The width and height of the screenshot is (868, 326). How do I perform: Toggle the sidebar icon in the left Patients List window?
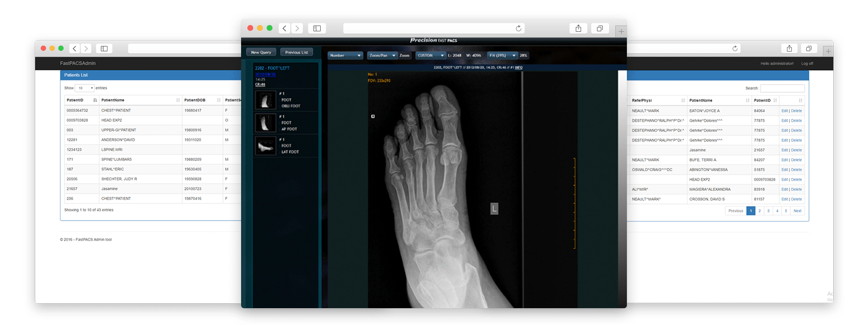click(104, 48)
